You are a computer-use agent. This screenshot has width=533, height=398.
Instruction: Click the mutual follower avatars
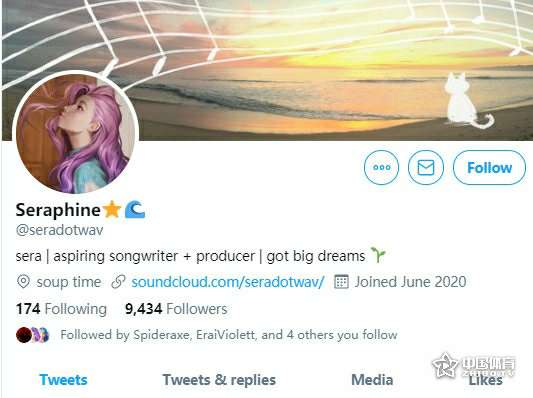33,335
